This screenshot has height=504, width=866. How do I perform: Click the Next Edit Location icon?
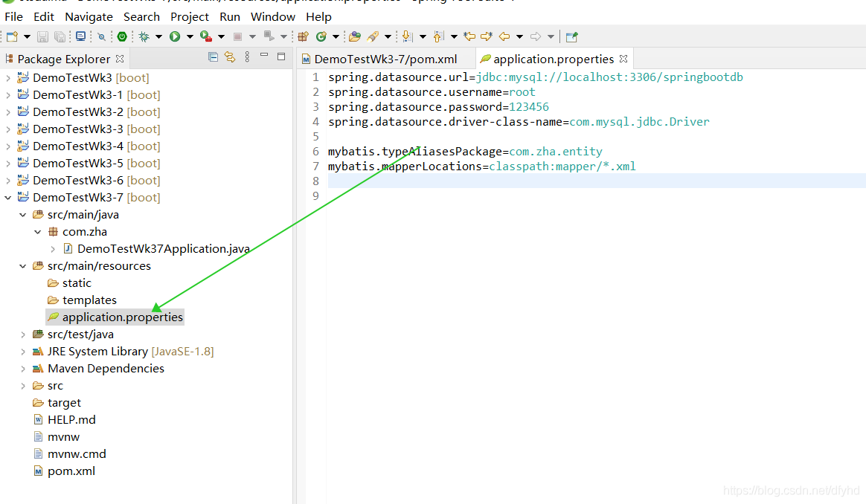[487, 37]
